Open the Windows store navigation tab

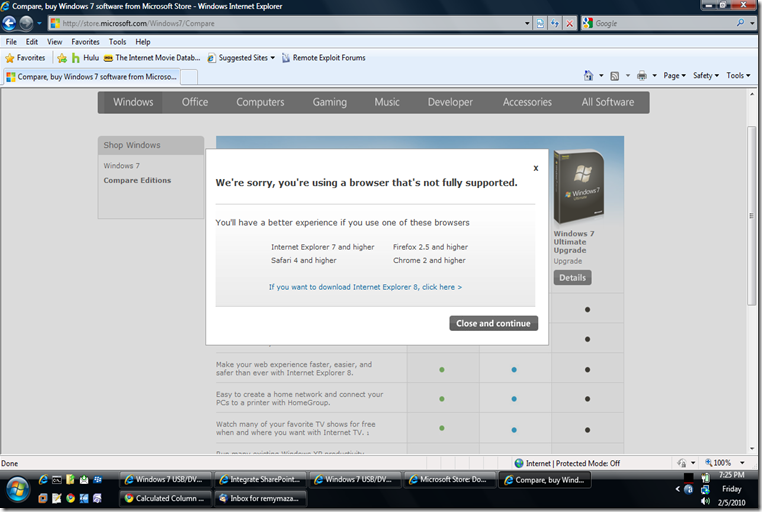[x=133, y=102]
